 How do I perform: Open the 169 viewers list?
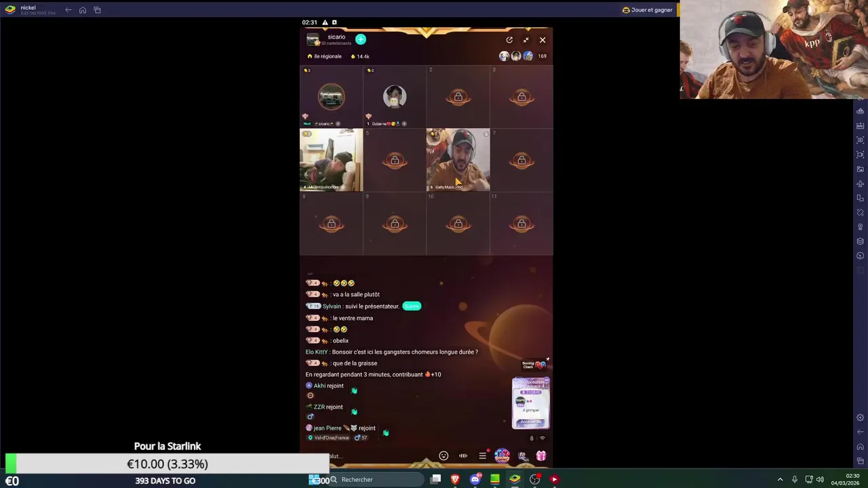coord(542,56)
